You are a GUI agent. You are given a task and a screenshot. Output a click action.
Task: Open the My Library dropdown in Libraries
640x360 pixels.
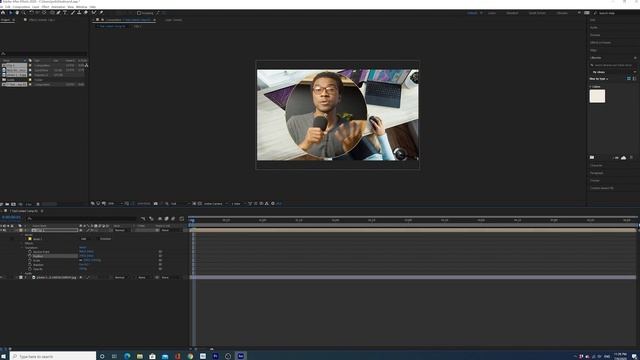coord(613,72)
